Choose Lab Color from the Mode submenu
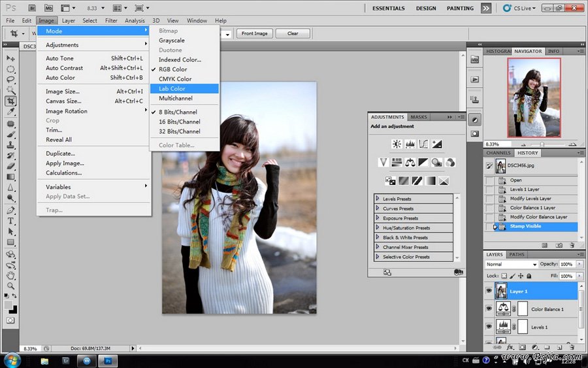This screenshot has height=368, width=588. point(172,88)
